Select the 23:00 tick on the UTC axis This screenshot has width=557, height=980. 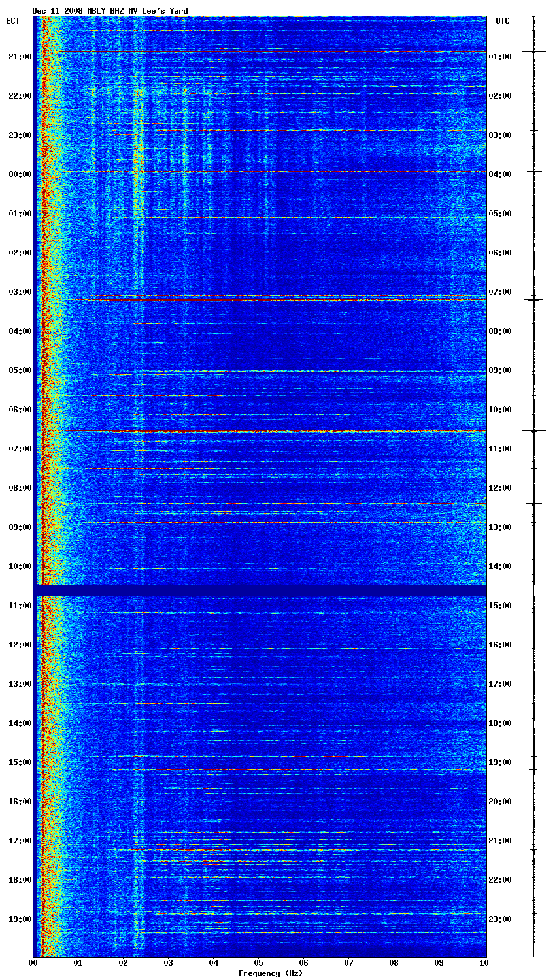500,919
